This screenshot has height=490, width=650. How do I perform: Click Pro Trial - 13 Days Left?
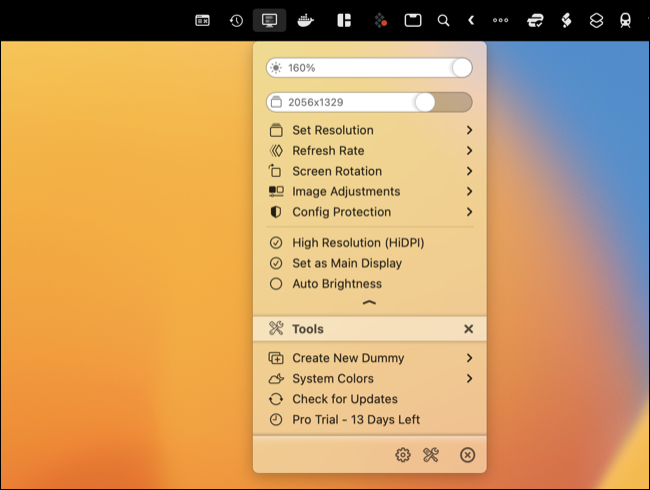(x=355, y=420)
